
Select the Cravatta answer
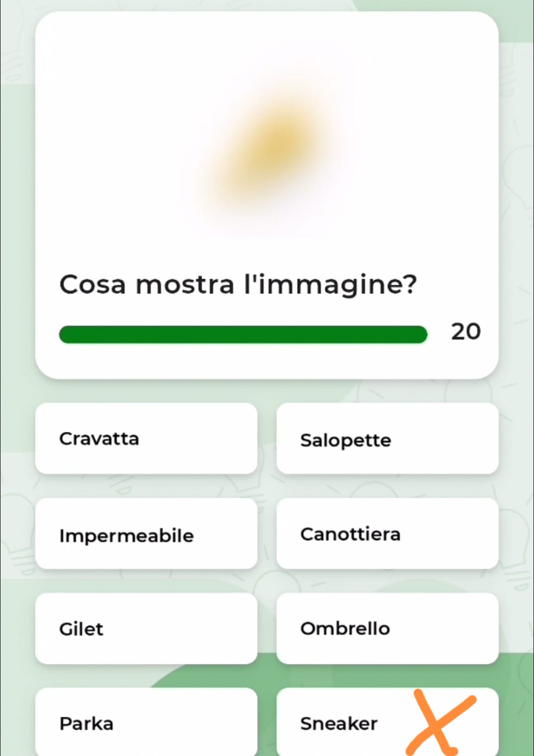(146, 438)
